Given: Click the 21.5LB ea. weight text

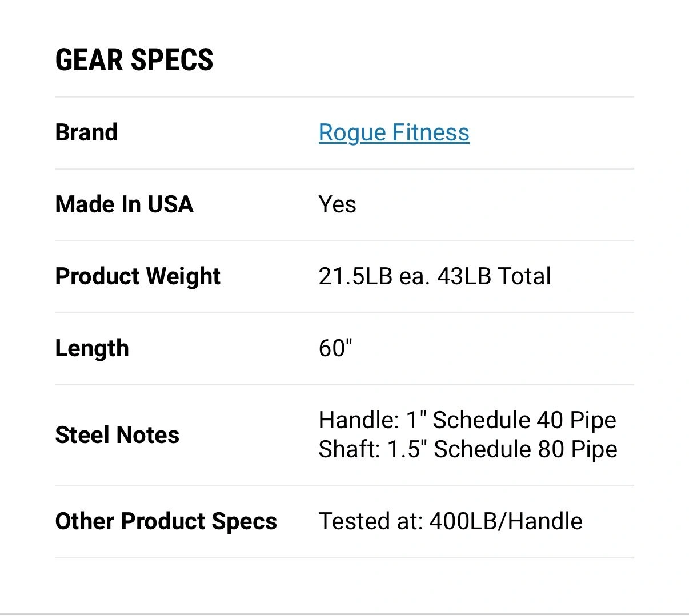Looking at the screenshot, I should click(374, 276).
